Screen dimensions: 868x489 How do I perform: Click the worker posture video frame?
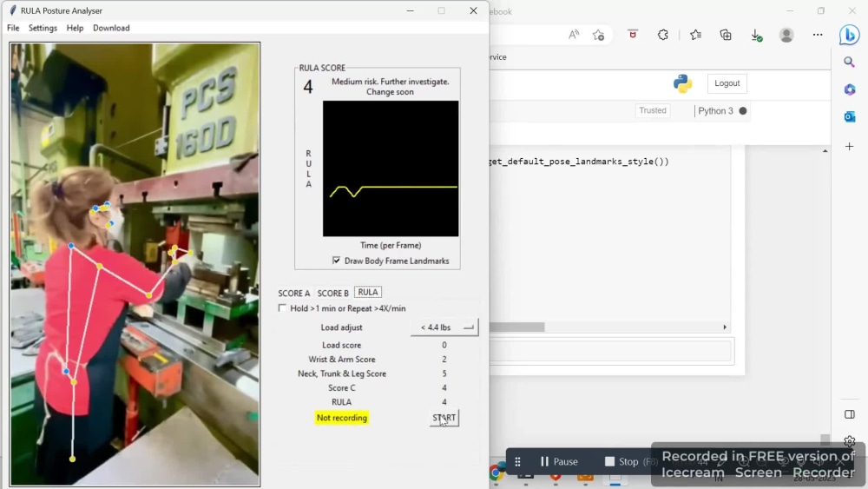pos(135,264)
